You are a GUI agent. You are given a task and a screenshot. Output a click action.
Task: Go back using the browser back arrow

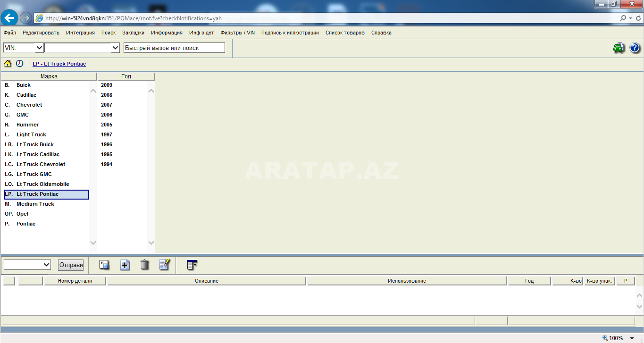pos(9,18)
